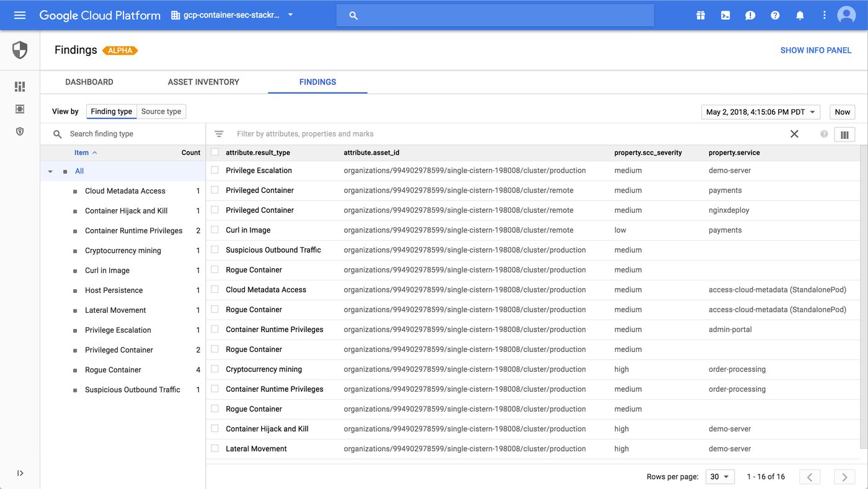Viewport: 868px width, 489px height.
Task: Toggle the select-all header checkbox
Action: [x=215, y=152]
